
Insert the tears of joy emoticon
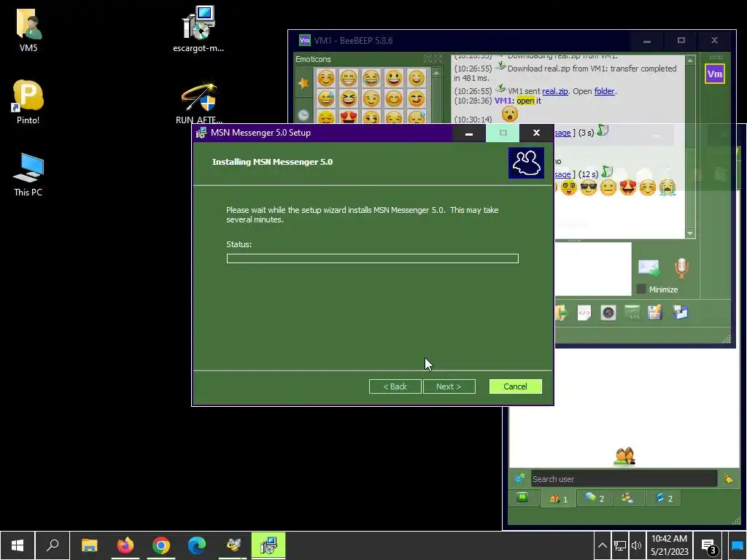[x=371, y=77]
